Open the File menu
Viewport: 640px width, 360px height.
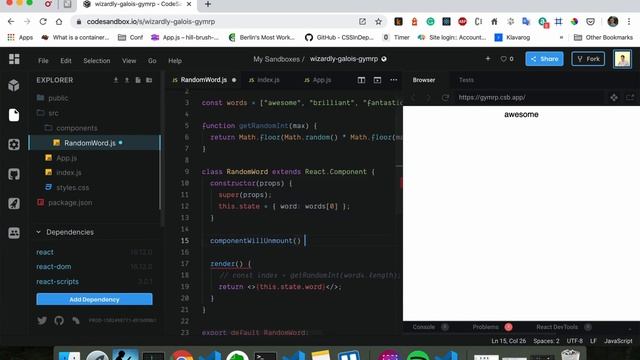pyautogui.click(x=43, y=61)
